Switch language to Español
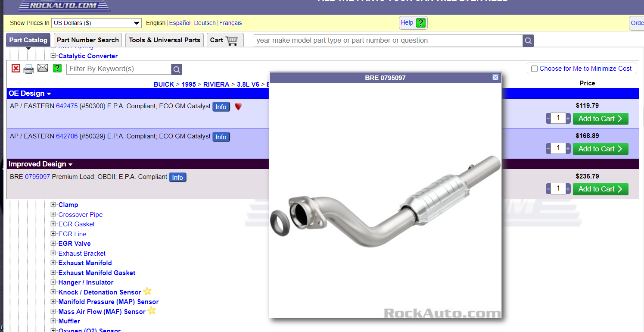The height and width of the screenshot is (332, 644). pyautogui.click(x=180, y=23)
